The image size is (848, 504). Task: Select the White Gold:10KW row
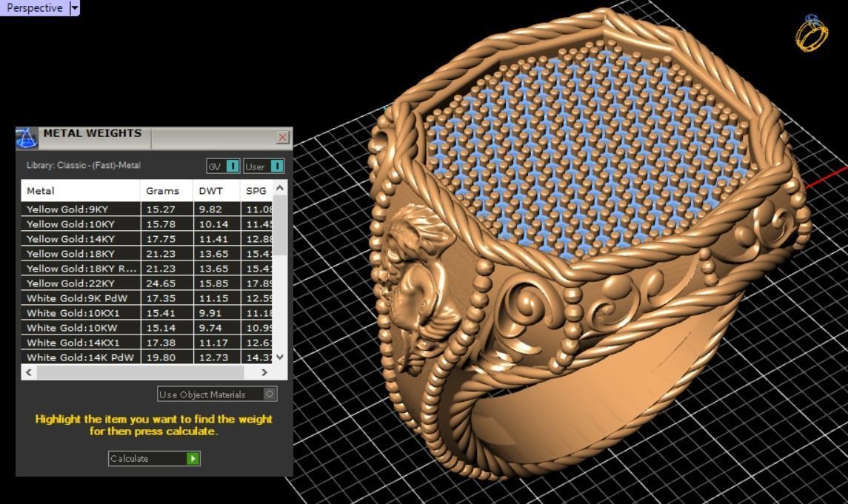click(x=147, y=328)
